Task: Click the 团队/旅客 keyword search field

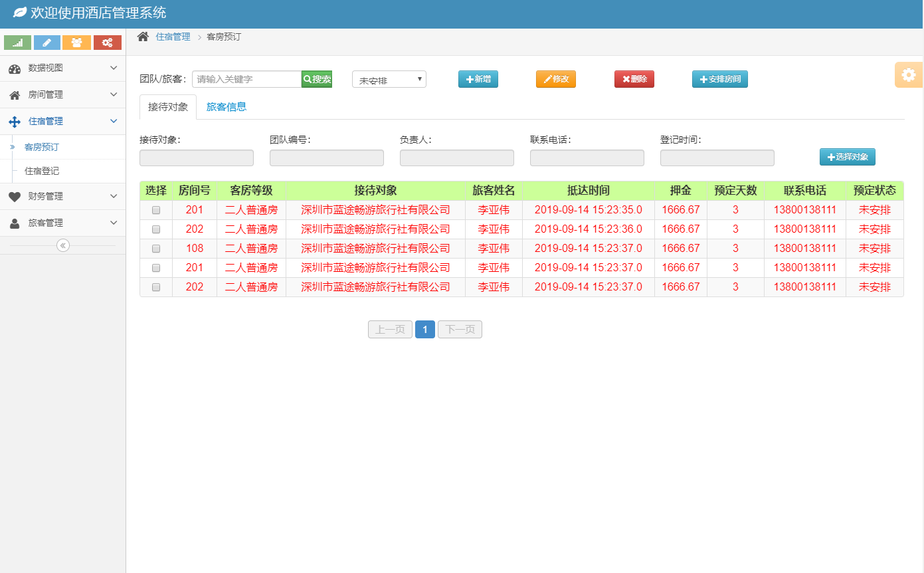Action: point(246,79)
